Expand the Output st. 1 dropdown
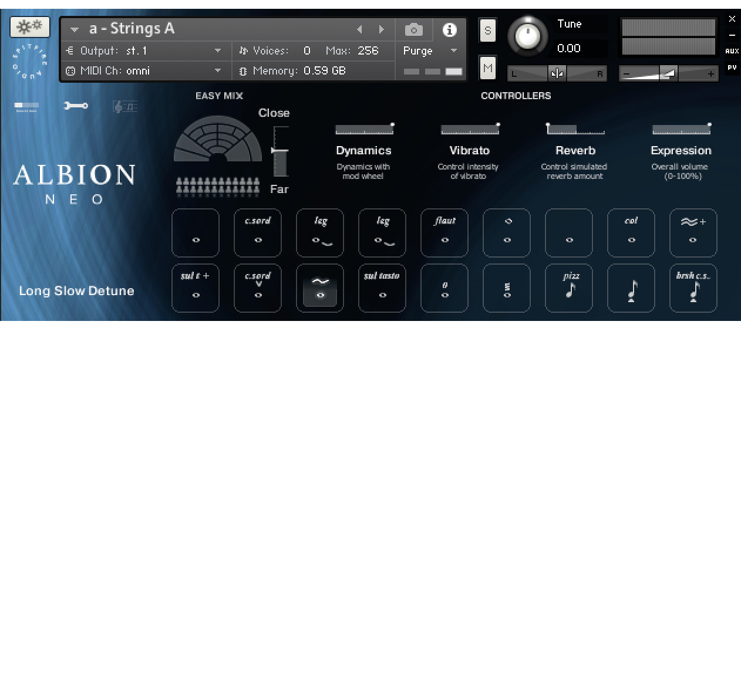The image size is (741, 700). (x=218, y=51)
